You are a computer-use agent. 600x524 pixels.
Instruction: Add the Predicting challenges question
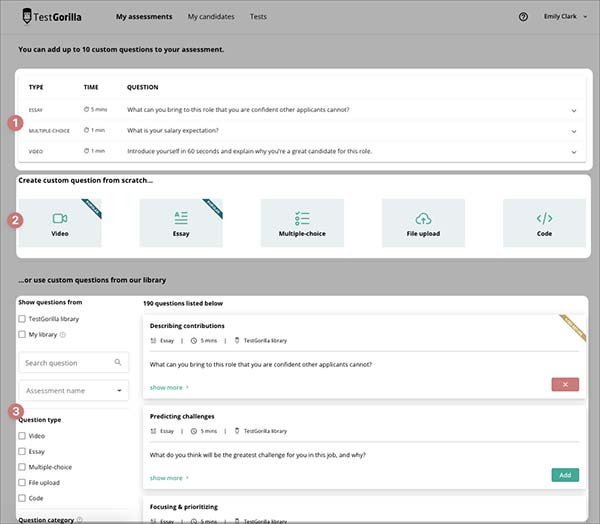pos(564,475)
